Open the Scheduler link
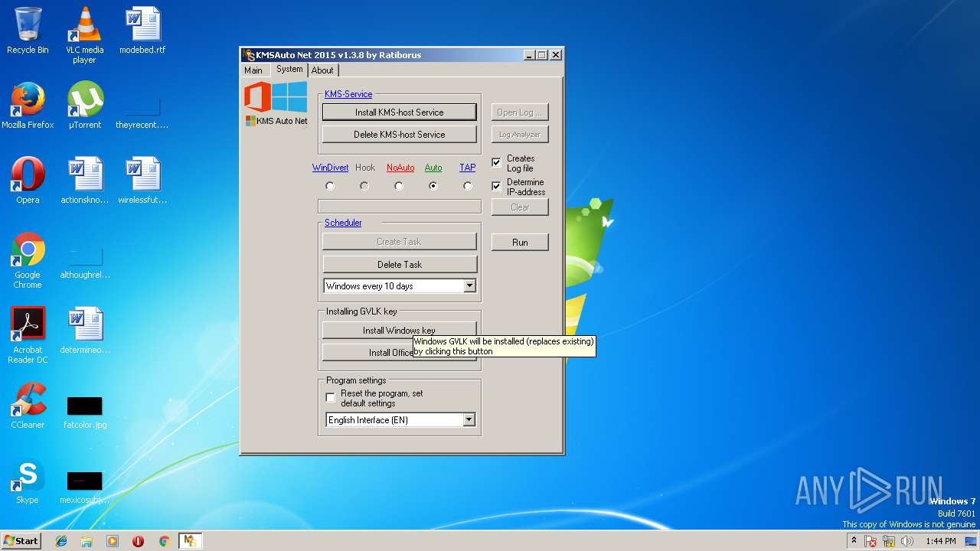980x551 pixels. point(343,223)
